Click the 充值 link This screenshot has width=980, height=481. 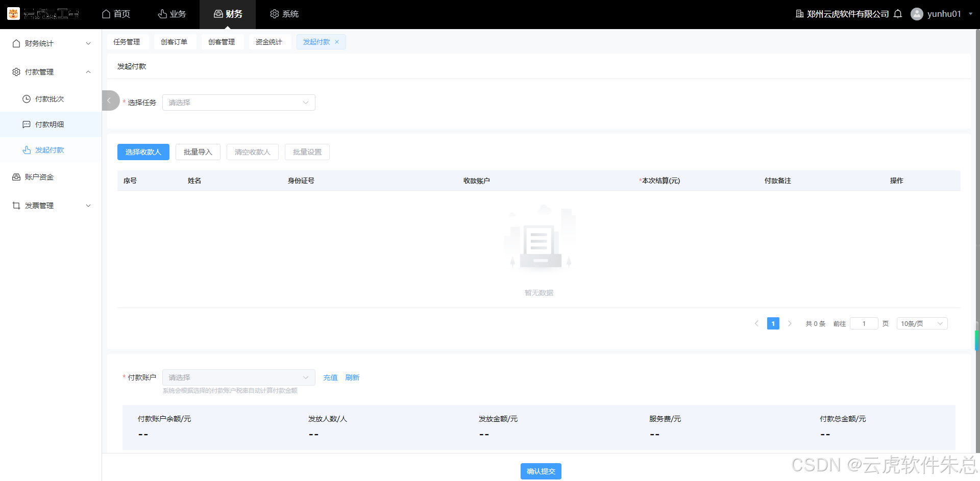pos(330,377)
